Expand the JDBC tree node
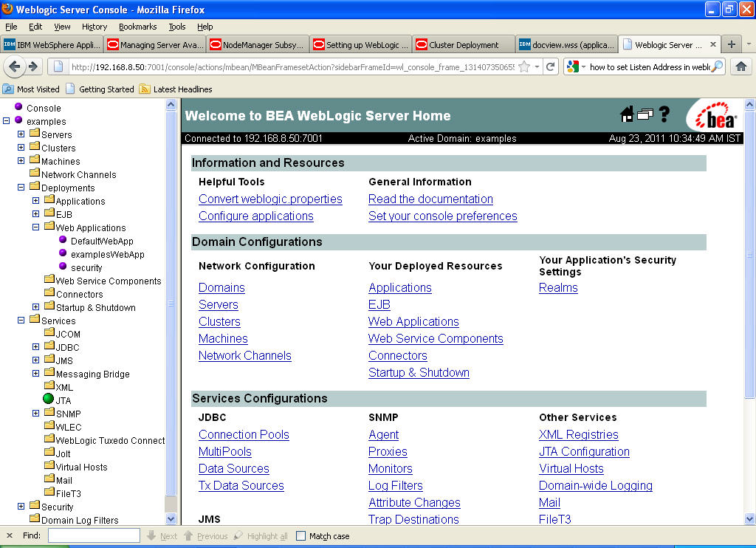Screen dimensions: 756x548 click(x=35, y=346)
